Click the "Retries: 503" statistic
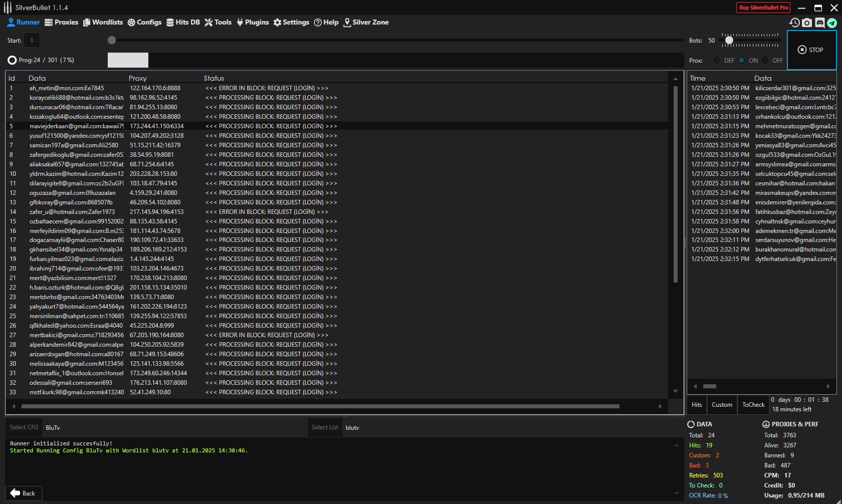Screen dimensions: 842x504 [x=706, y=475]
